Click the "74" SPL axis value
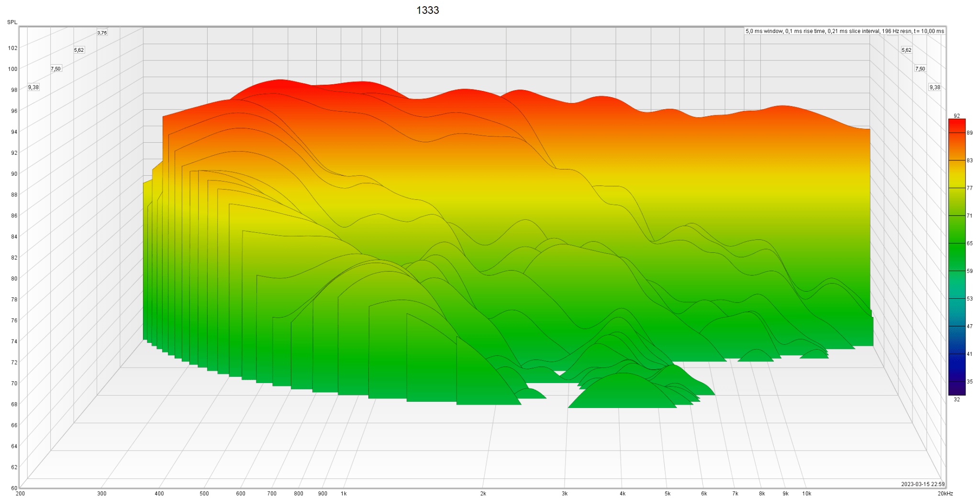 [14, 341]
